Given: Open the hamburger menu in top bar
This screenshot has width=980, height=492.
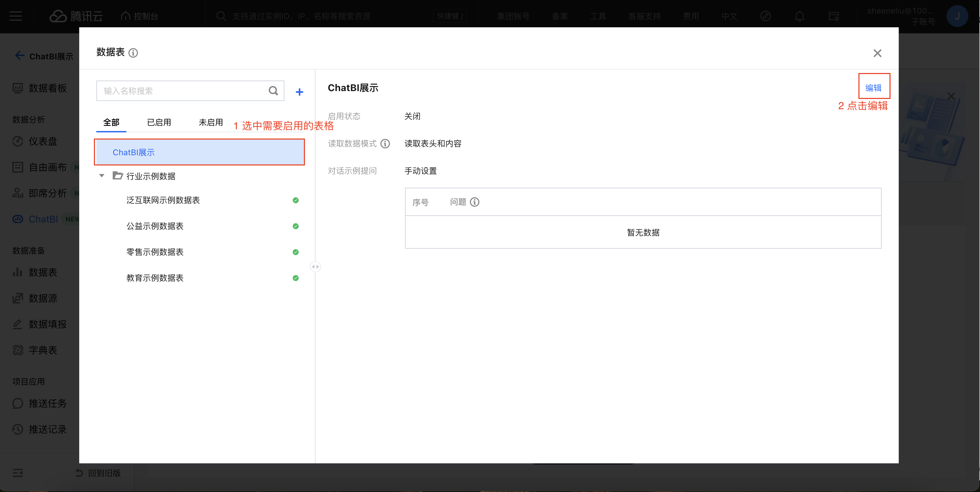Looking at the screenshot, I should tap(16, 16).
